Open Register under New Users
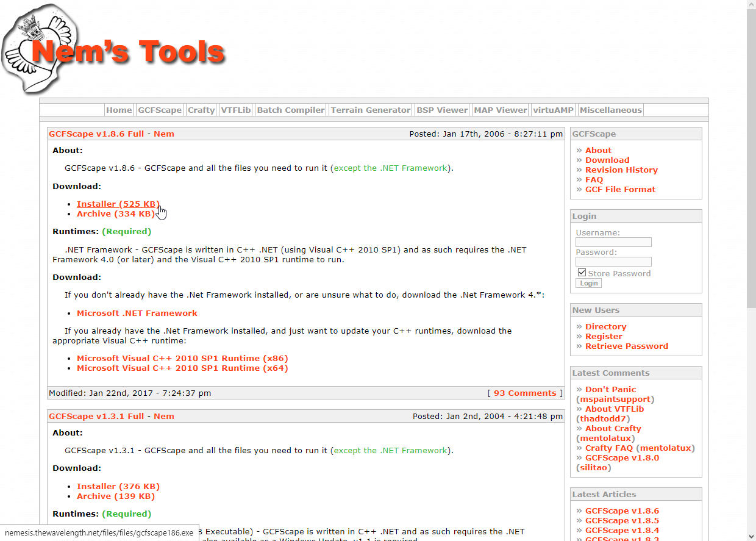 [x=604, y=336]
